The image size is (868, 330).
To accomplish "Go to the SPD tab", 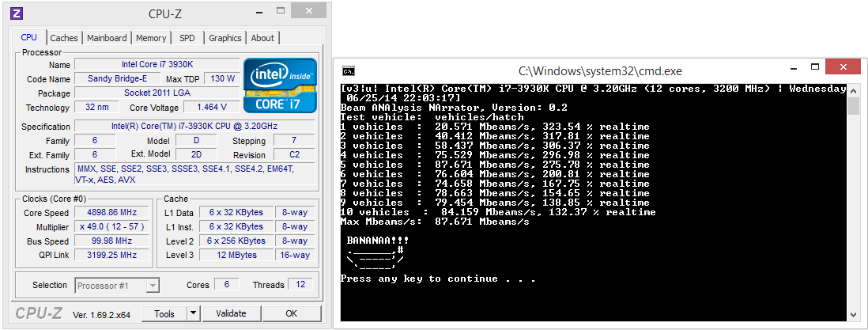I will (x=187, y=38).
